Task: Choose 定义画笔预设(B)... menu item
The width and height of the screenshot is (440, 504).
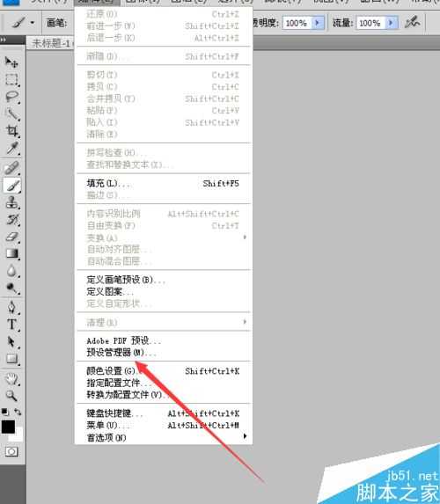Action: pyautogui.click(x=163, y=280)
